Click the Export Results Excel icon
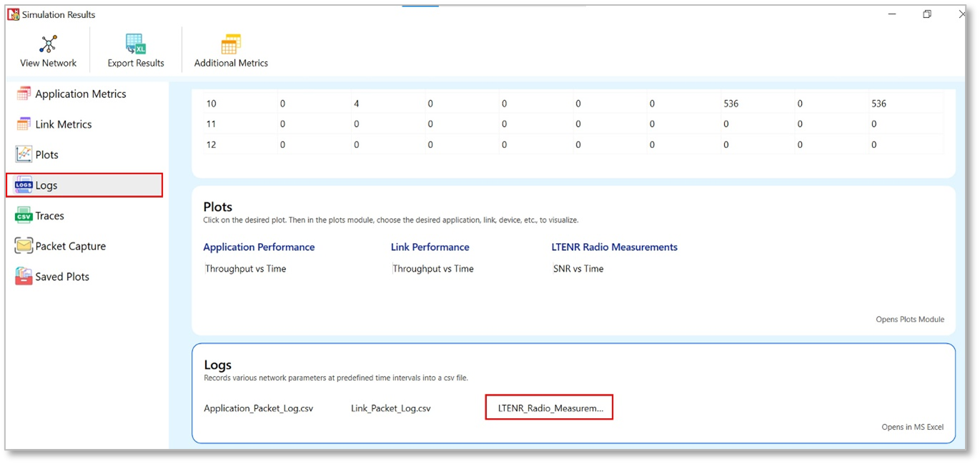Viewport: 980px width, 464px height. tap(135, 44)
